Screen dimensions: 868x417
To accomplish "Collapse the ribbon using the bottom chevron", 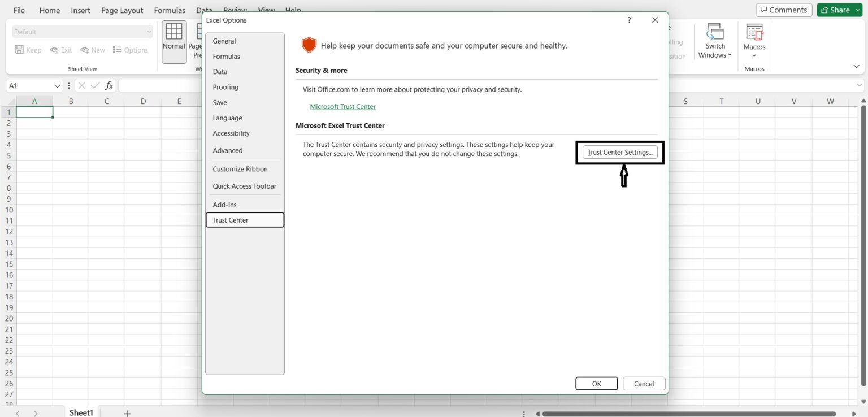I will click(857, 66).
